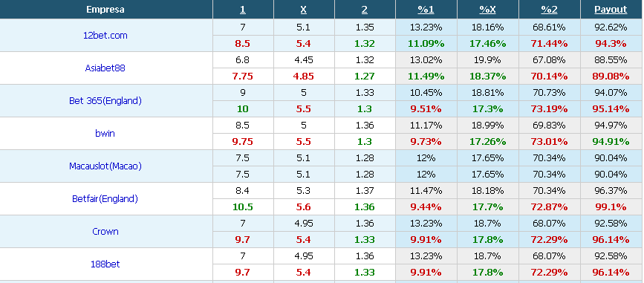This screenshot has width=644, height=283.
Task: Open the 12bet.com bookmaker link
Action: pos(105,36)
